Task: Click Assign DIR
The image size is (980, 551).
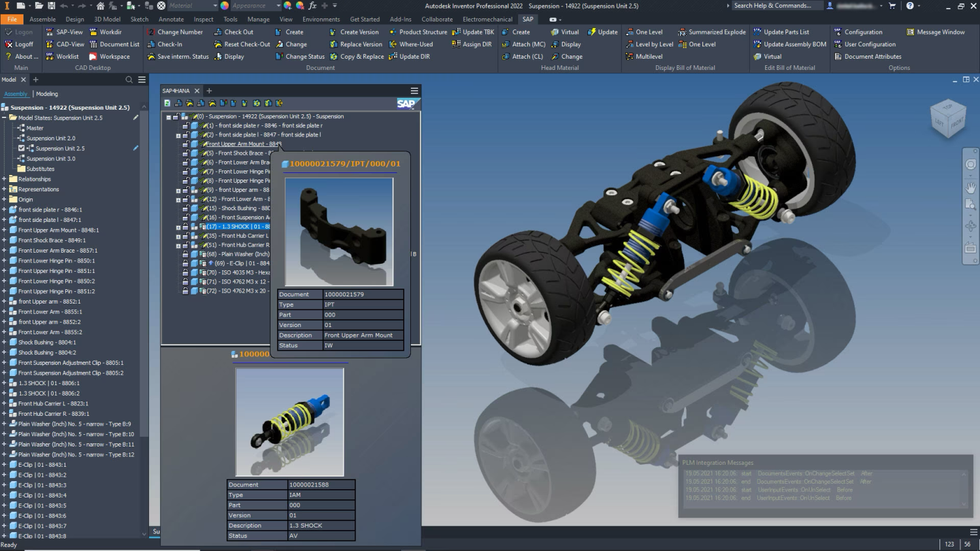Action: click(x=472, y=44)
